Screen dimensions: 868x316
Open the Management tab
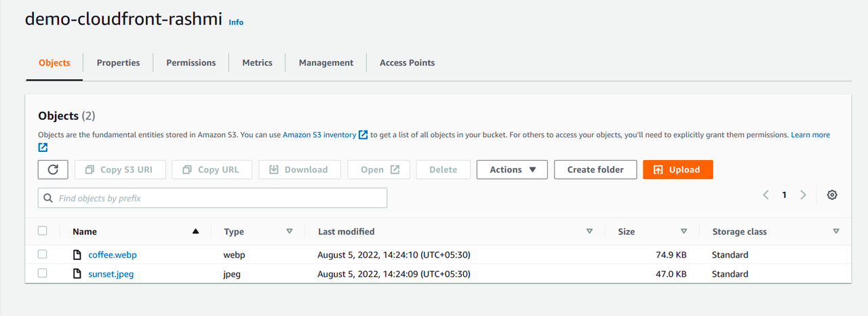point(326,62)
